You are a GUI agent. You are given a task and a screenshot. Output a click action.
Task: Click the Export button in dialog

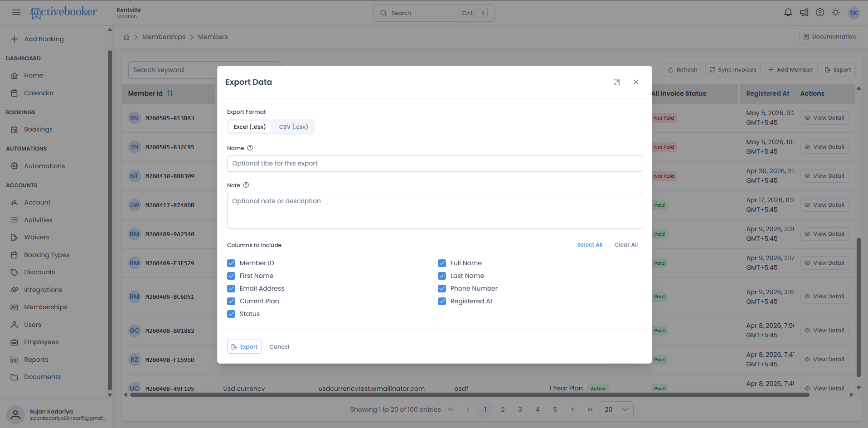point(244,346)
